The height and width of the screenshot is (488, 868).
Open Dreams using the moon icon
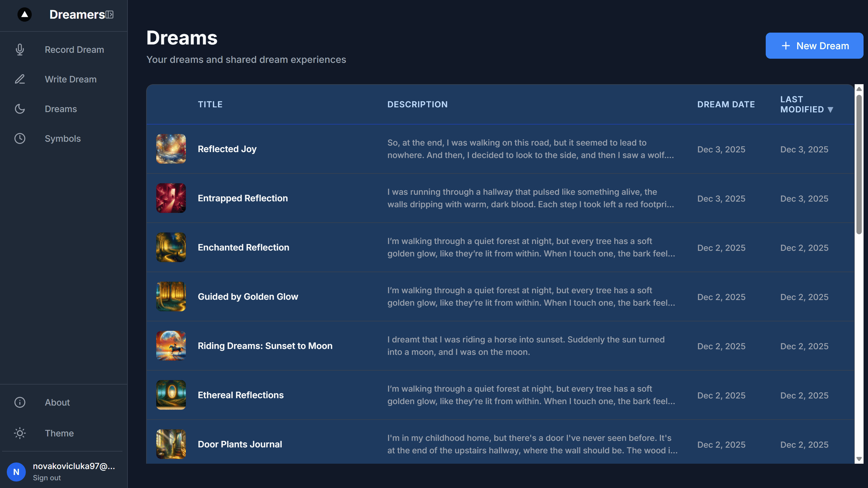tap(20, 109)
